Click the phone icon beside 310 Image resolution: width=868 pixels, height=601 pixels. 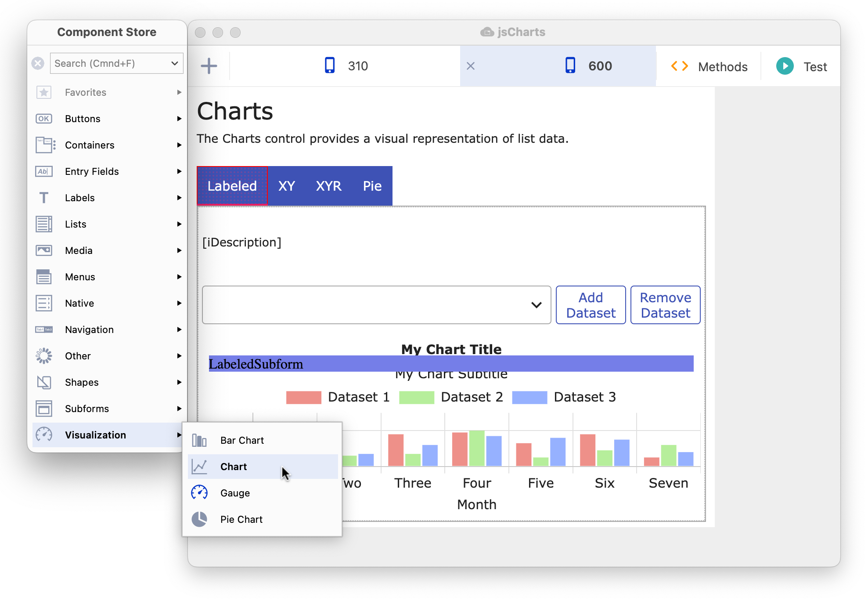(x=330, y=65)
